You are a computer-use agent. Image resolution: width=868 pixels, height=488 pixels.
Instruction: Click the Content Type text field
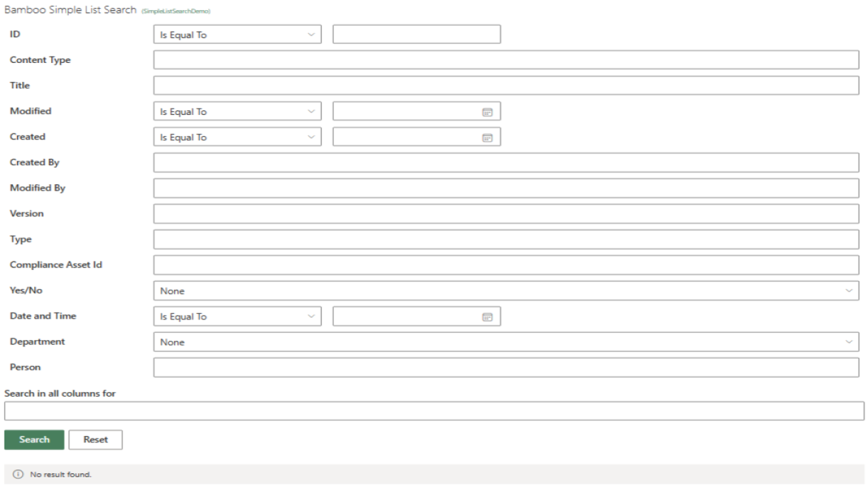point(506,60)
